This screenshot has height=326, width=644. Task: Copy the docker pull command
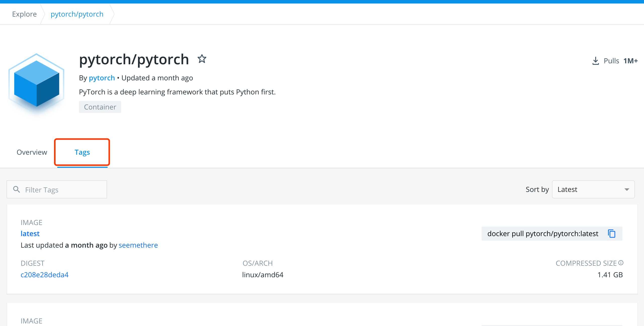612,234
